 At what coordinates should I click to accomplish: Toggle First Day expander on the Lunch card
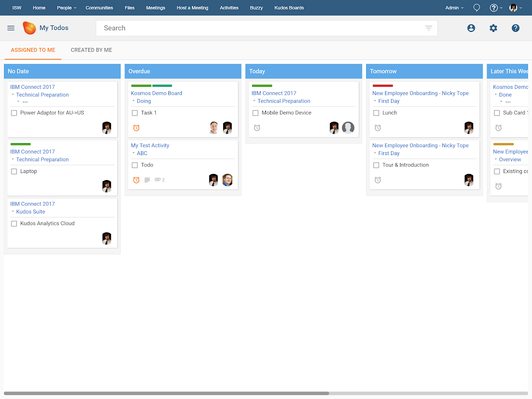[x=375, y=101]
